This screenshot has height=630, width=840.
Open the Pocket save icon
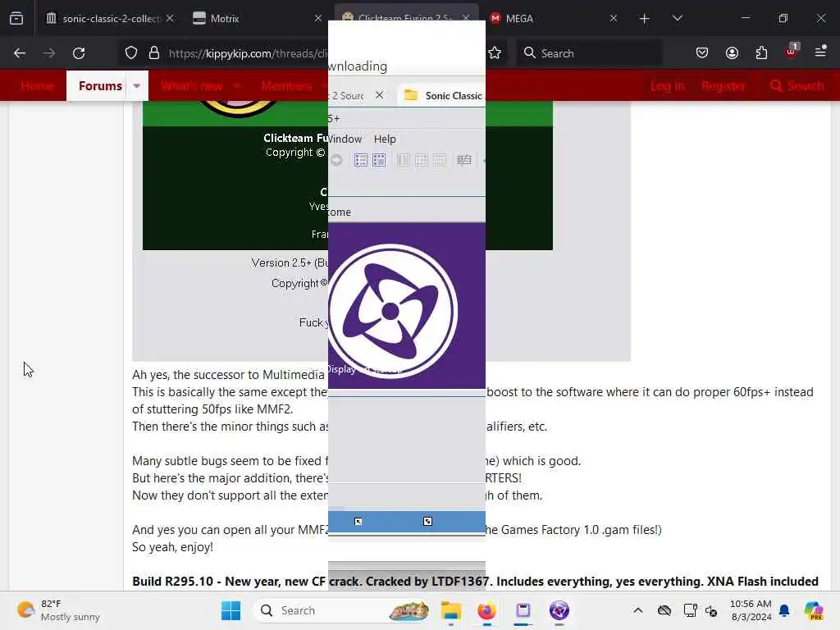[x=702, y=53]
